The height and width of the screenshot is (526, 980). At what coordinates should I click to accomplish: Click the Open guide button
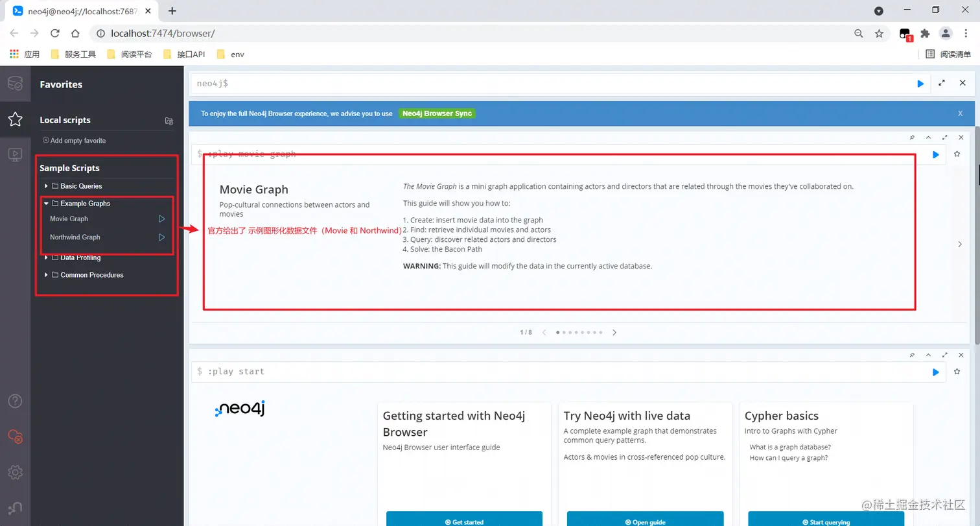pyautogui.click(x=645, y=518)
